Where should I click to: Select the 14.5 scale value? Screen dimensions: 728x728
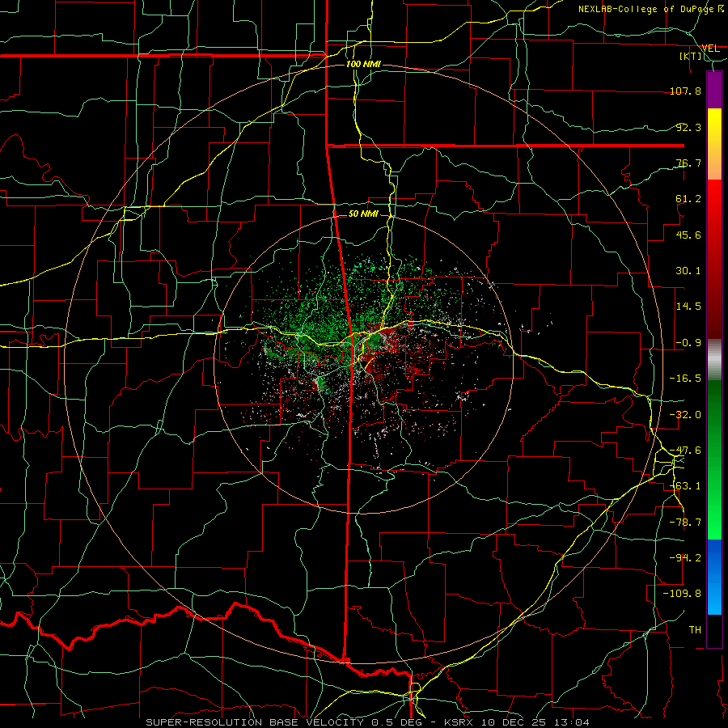[689, 307]
